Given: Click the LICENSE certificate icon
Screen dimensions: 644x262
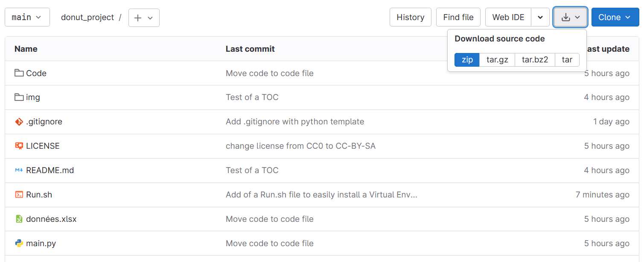Looking at the screenshot, I should [x=19, y=146].
